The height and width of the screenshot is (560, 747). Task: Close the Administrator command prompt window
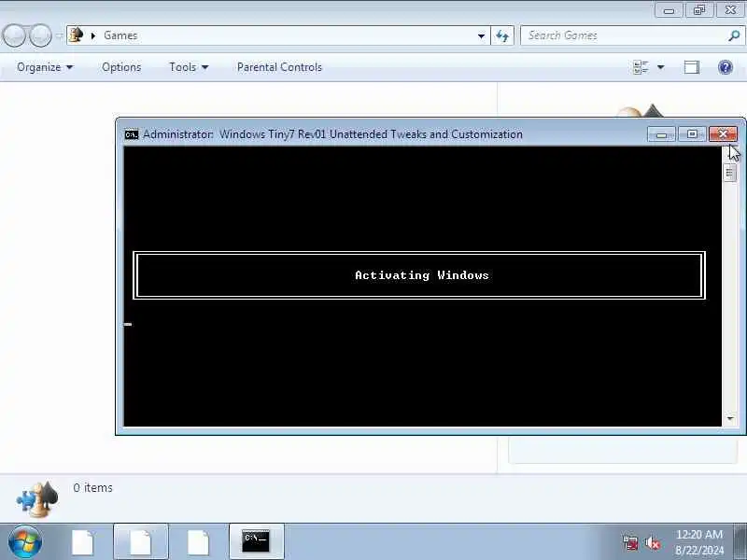(x=723, y=133)
